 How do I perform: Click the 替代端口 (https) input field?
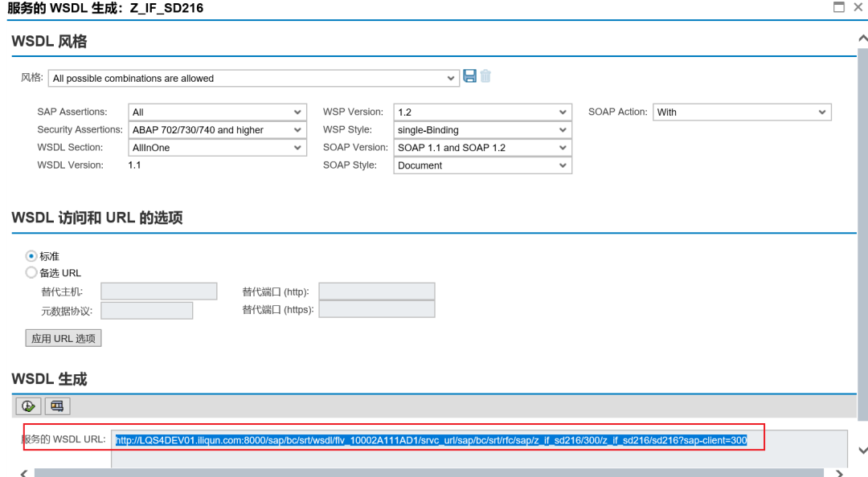(376, 309)
